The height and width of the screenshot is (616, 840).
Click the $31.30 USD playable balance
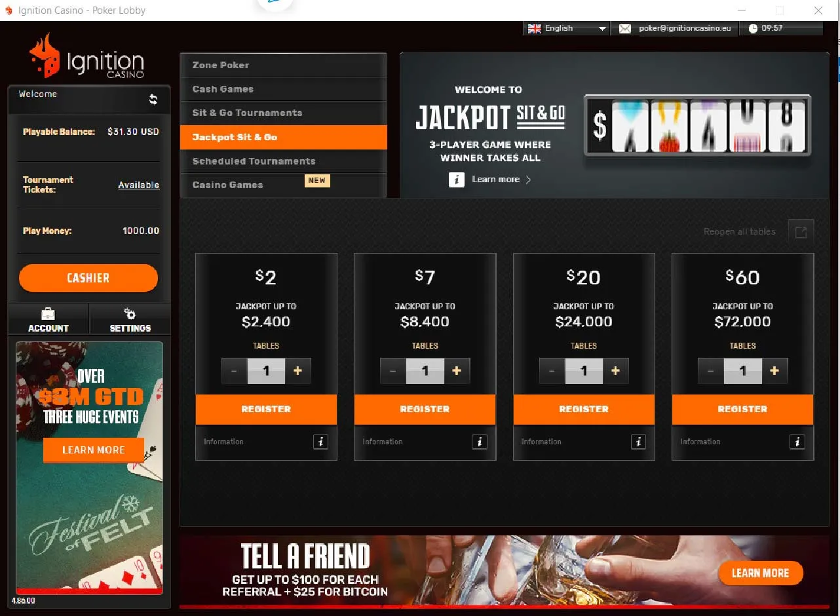133,132
